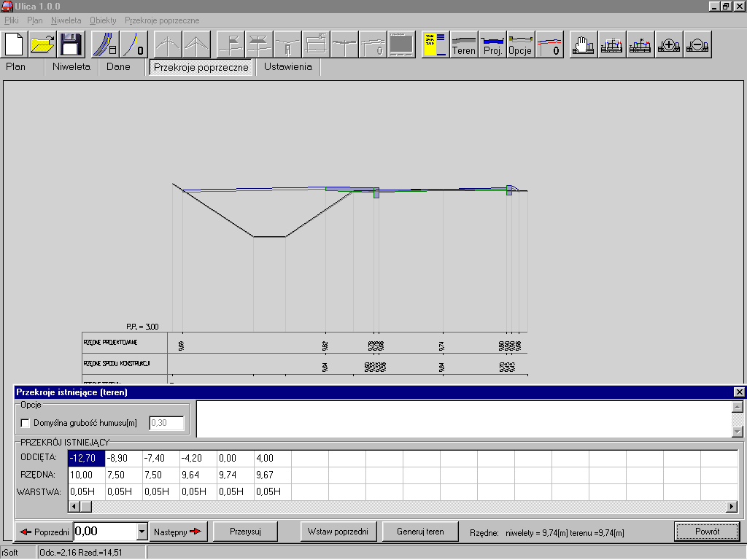
Task: Enable Domyślna grubość humusu checkbox
Action: click(26, 423)
